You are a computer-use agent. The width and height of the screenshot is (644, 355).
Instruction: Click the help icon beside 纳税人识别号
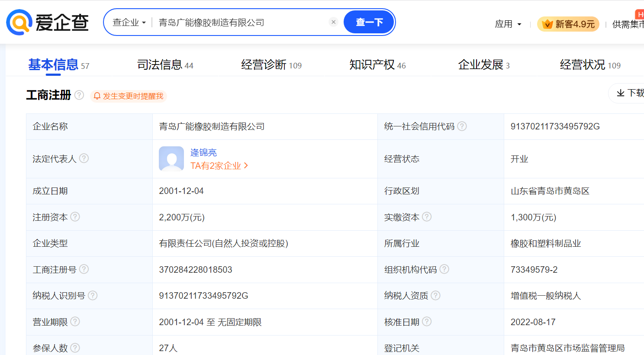coord(93,295)
